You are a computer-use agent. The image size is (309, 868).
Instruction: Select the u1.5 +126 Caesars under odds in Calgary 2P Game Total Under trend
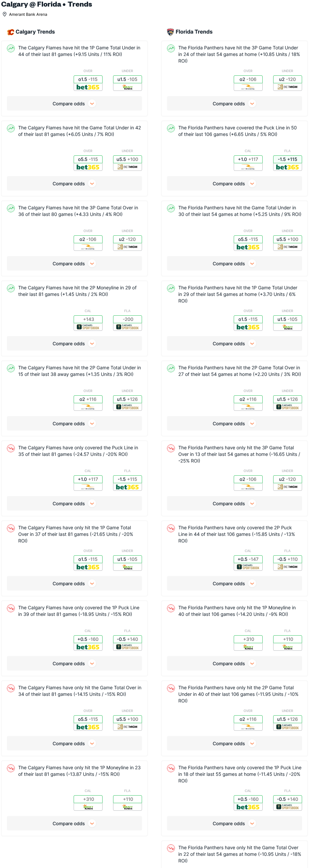coord(128,403)
